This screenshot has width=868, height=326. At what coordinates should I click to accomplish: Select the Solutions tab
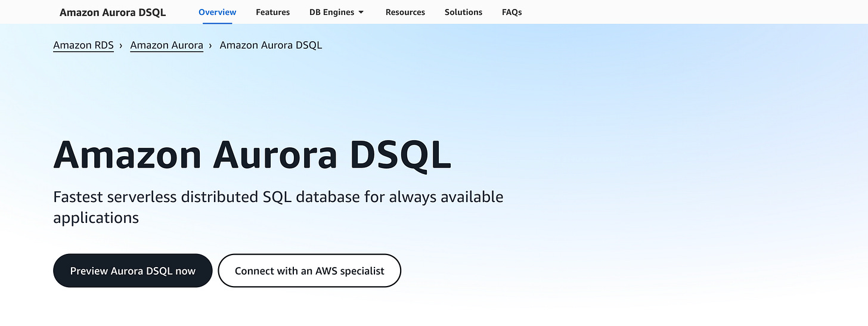pos(463,12)
